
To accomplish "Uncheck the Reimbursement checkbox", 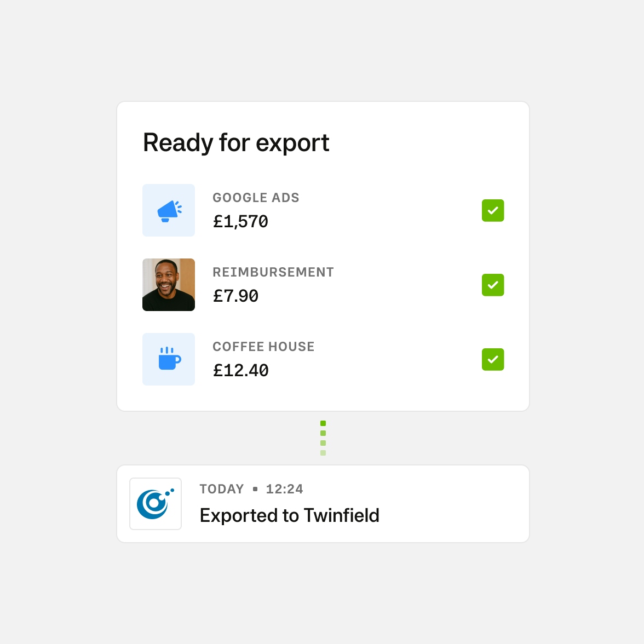I will tap(493, 285).
